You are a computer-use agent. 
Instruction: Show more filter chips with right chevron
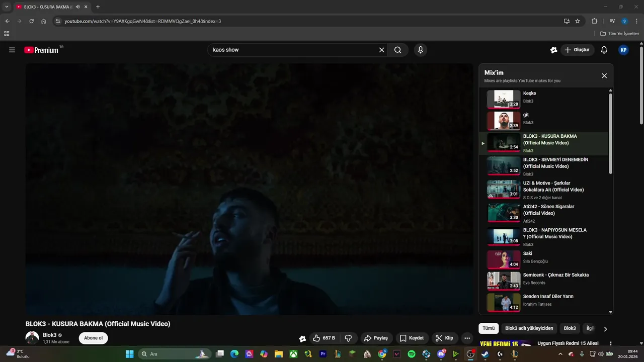coord(605,329)
